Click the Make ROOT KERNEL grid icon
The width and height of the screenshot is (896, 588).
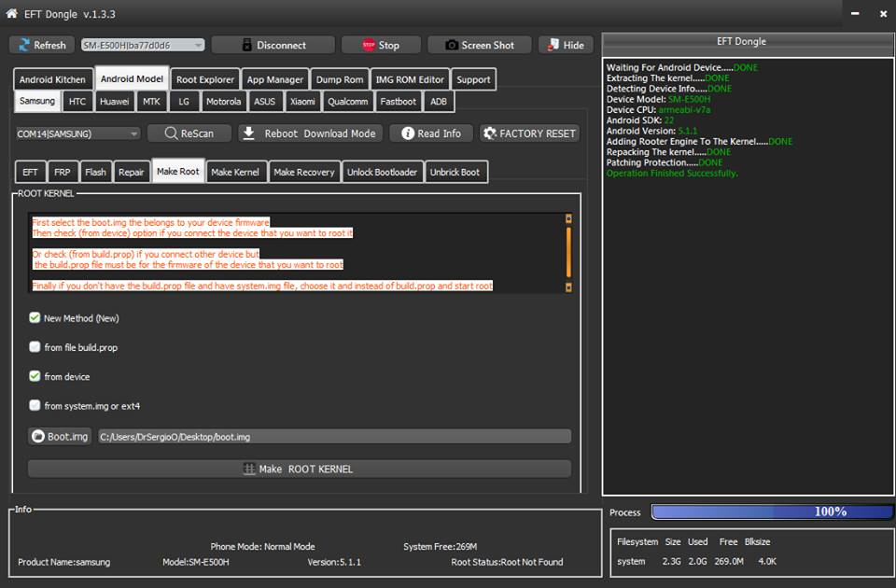249,469
